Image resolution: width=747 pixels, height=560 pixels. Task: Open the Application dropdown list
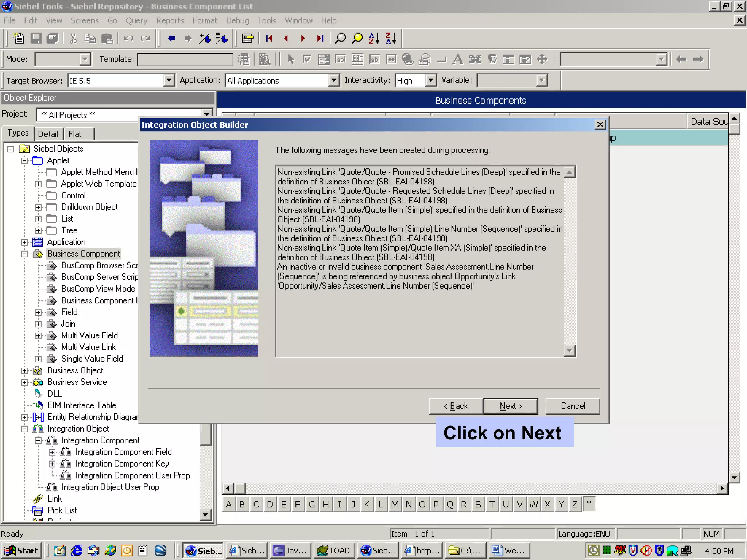click(x=333, y=81)
